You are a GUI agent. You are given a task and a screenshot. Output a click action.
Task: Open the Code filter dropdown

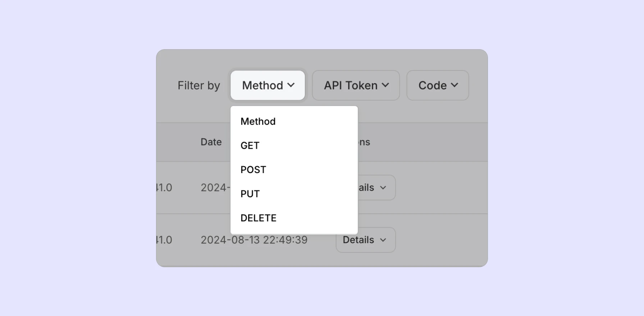click(438, 85)
